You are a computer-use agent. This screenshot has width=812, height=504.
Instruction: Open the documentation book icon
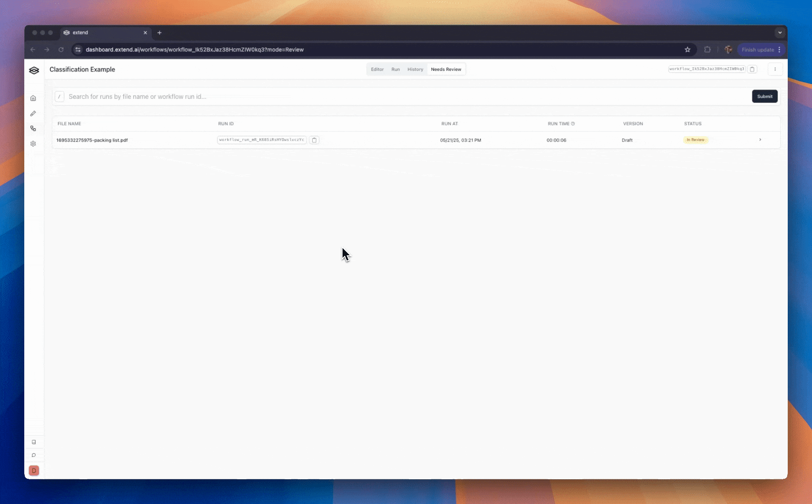click(34, 442)
